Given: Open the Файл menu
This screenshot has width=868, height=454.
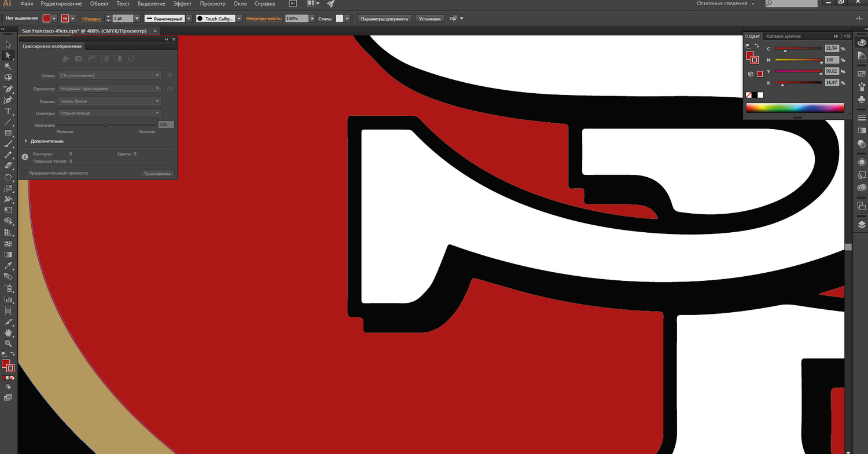Looking at the screenshot, I should 27,3.
